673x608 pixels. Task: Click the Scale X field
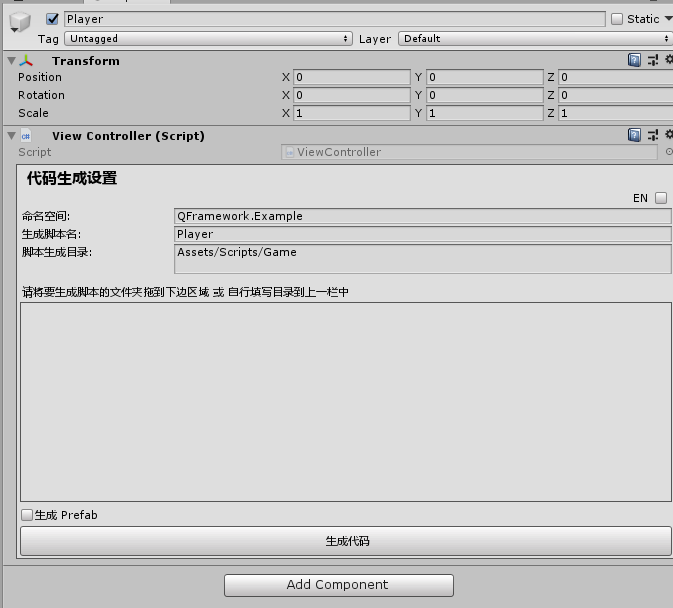tap(352, 113)
